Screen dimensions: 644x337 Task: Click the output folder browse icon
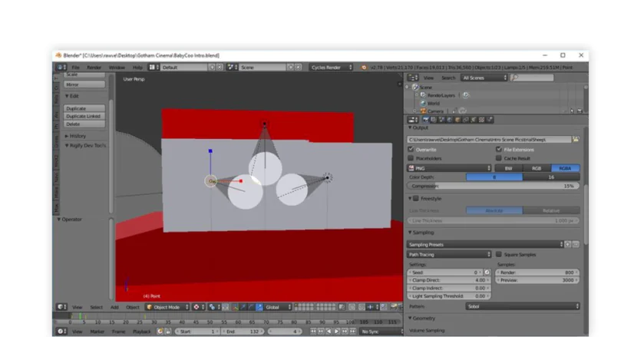pyautogui.click(x=576, y=140)
